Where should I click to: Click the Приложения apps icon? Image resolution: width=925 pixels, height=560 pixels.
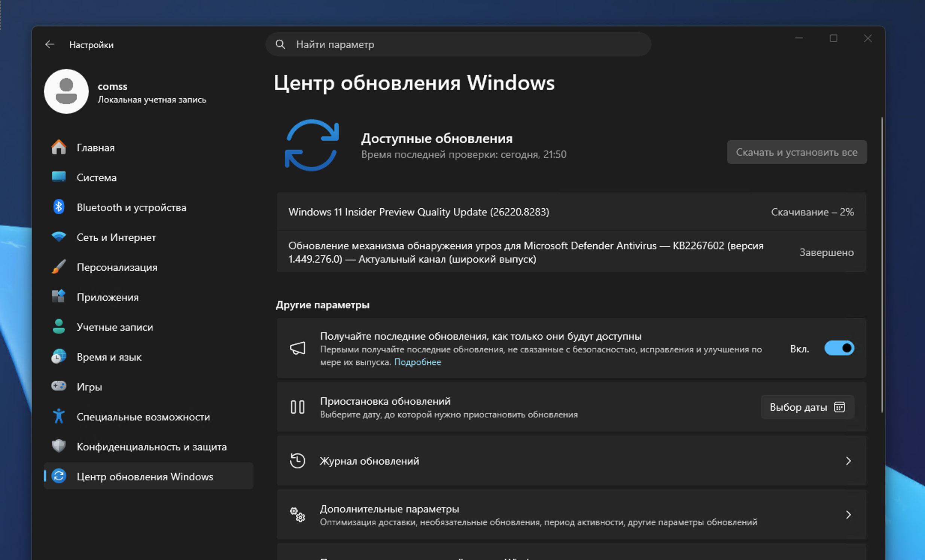[x=58, y=296]
